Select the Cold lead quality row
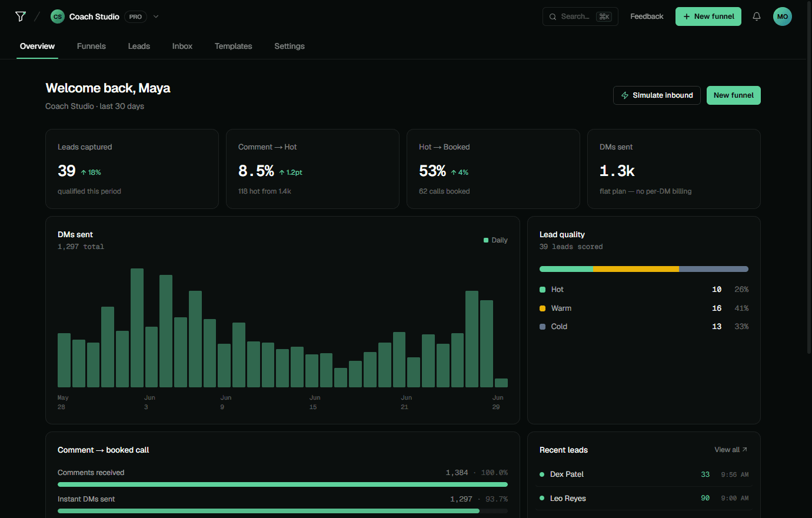Viewport: 812px width, 518px height. [644, 327]
